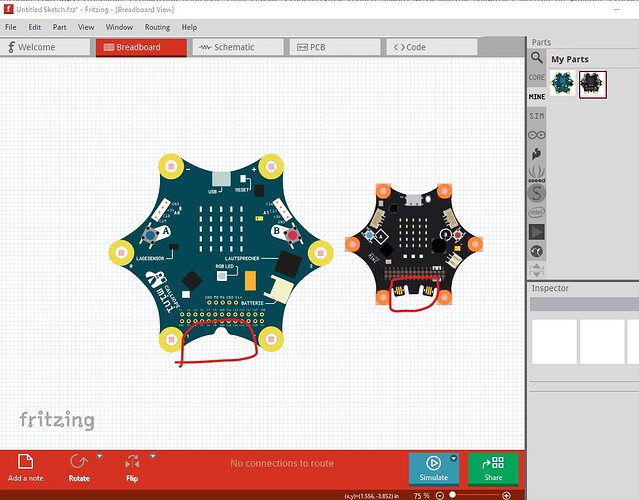Add a note to the sketch
Image resolution: width=639 pixels, height=500 pixels.
click(25, 468)
